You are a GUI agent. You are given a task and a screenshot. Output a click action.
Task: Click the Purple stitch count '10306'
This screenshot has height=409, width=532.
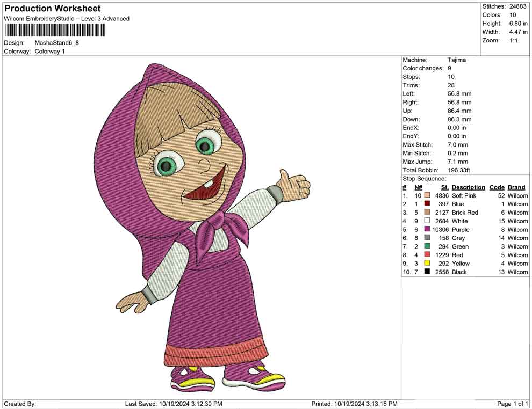coord(441,229)
